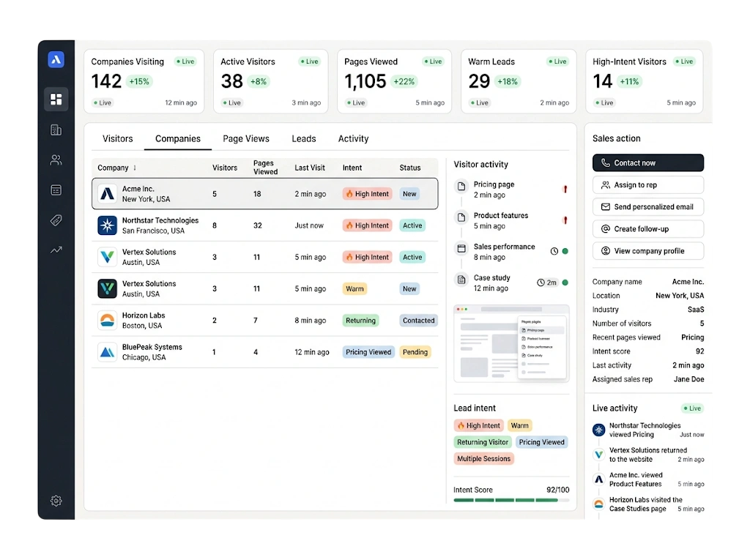Viewport: 750px width, 560px height.
Task: Click Acme Inc. viewed Product Features entry
Action: pyautogui.click(x=647, y=479)
